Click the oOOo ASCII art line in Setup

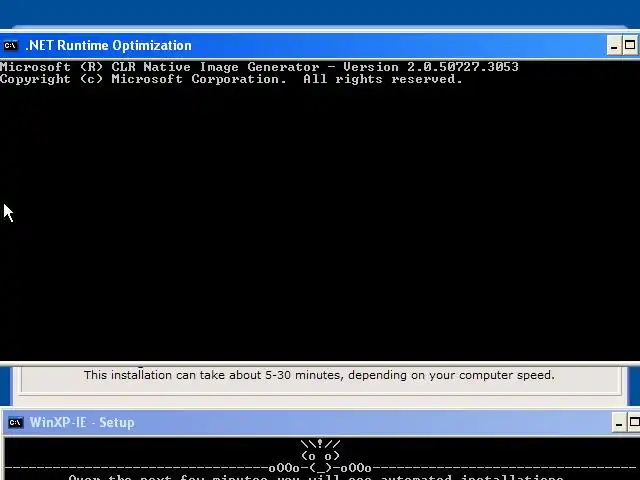tap(320, 468)
